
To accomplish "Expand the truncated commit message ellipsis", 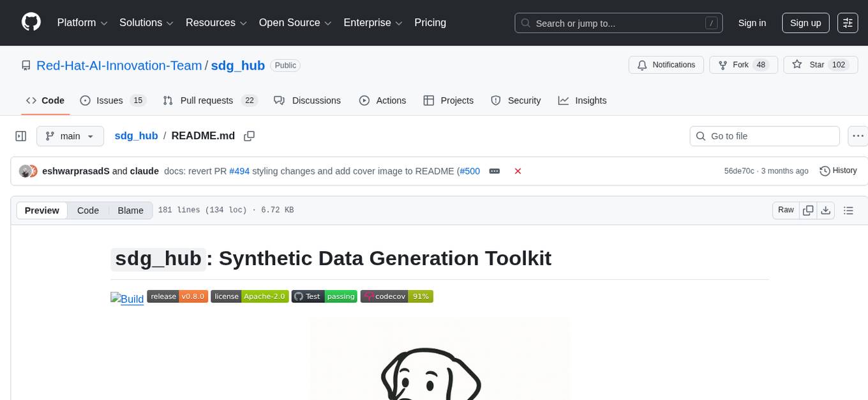I will tap(494, 171).
